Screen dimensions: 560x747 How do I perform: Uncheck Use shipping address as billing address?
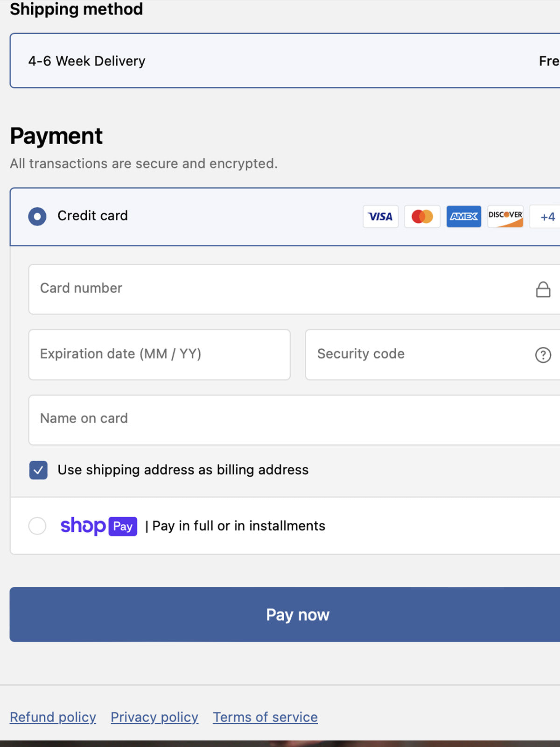point(38,470)
